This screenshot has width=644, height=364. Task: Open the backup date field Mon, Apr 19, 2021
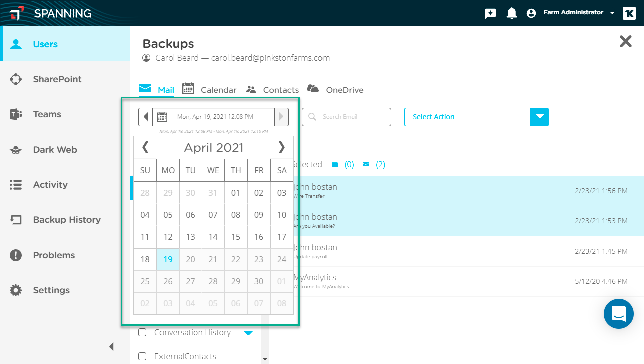point(215,117)
